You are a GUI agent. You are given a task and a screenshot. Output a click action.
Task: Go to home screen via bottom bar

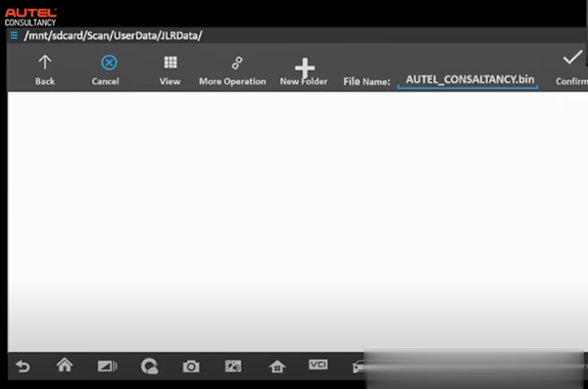coord(65,365)
